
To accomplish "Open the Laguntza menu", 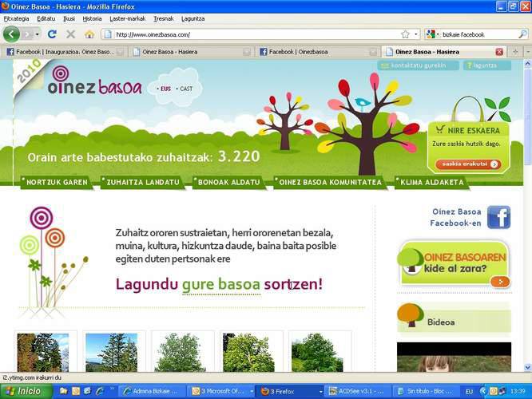I will coord(193,18).
